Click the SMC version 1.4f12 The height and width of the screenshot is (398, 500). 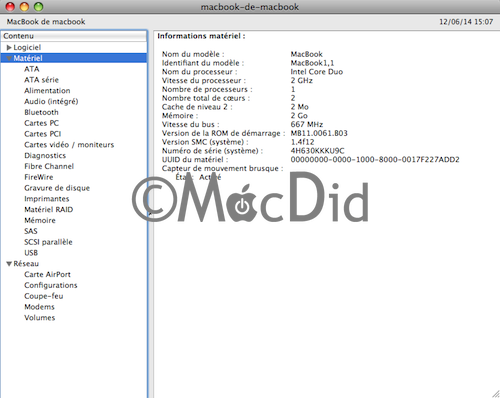302,142
